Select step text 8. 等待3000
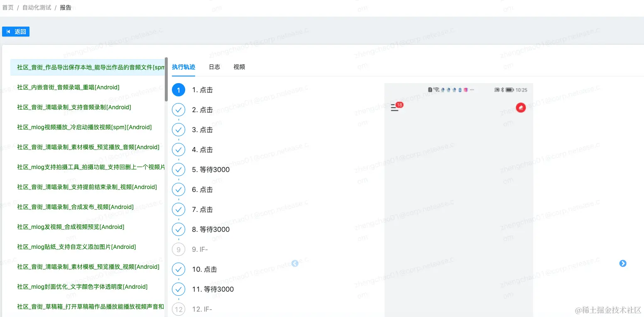644x317 pixels. [x=211, y=229]
